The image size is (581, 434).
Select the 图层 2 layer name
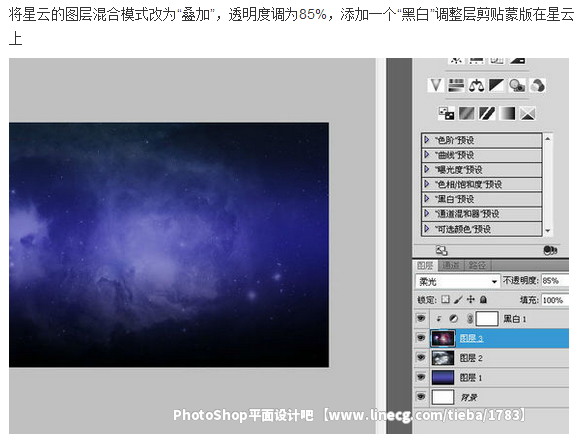[471, 358]
